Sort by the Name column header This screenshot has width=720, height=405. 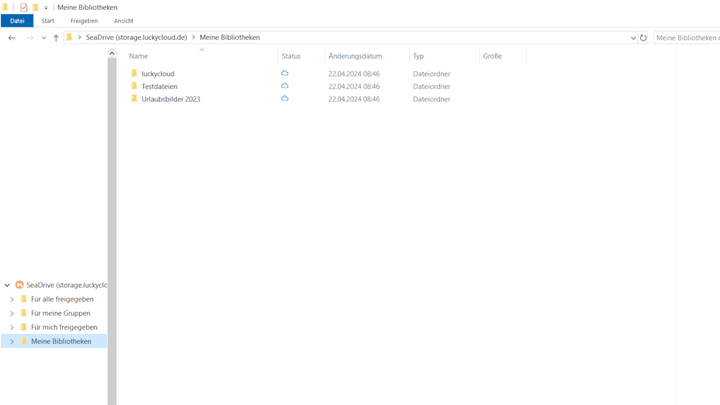click(138, 56)
